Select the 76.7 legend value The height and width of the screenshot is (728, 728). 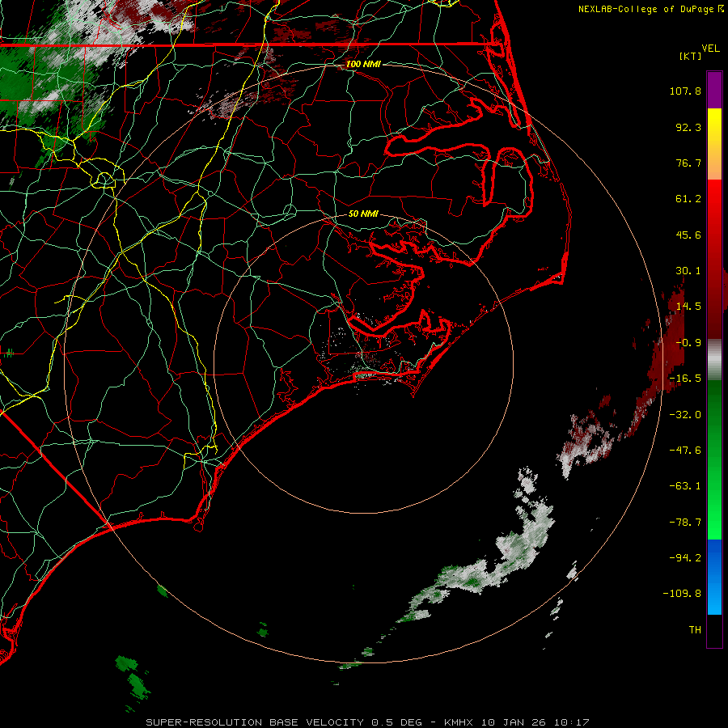click(688, 163)
